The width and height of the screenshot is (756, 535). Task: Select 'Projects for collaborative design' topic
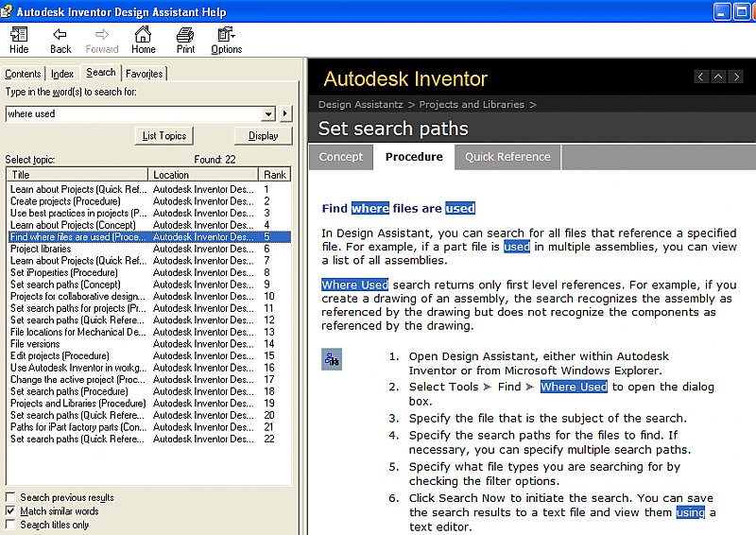[149, 296]
